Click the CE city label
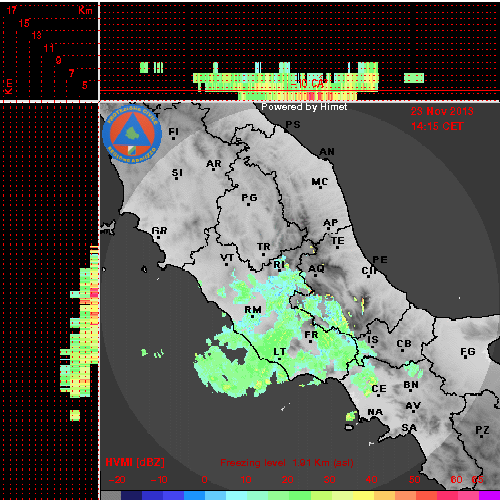500x500 pixels. [x=379, y=389]
